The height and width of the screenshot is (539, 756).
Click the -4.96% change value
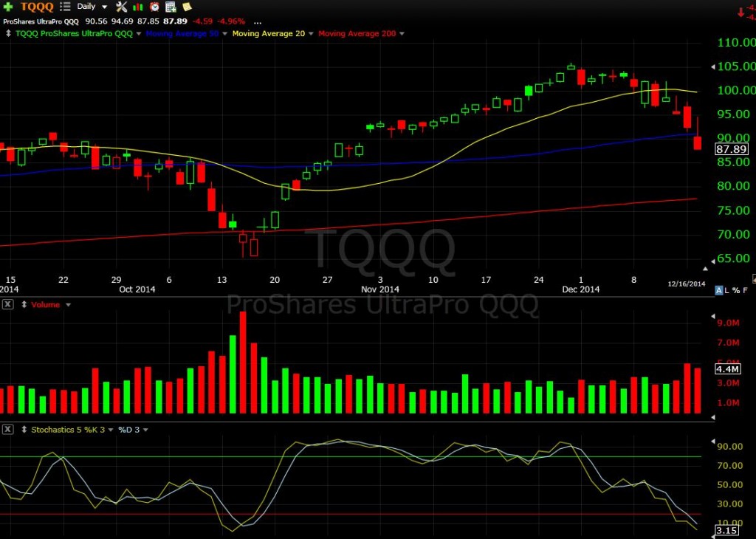(x=231, y=21)
